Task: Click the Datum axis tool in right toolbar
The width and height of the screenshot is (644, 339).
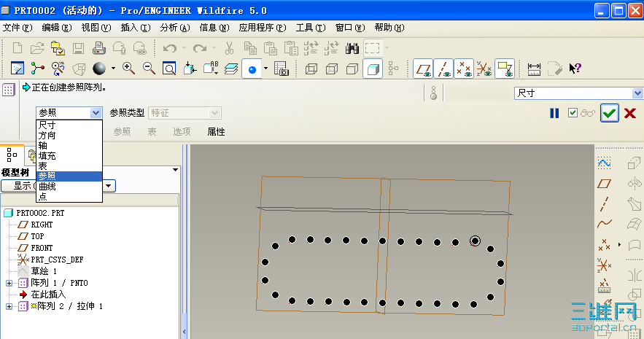Action: [604, 204]
